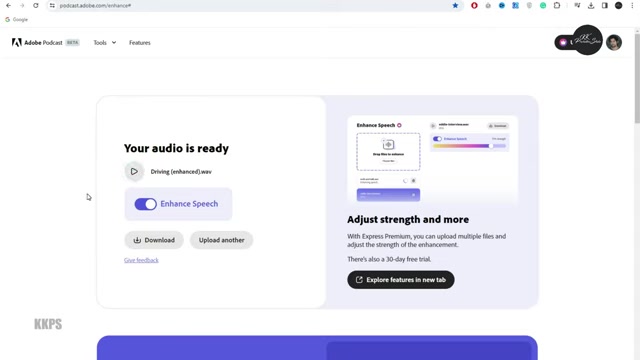
Task: Open the Extensions puzzle icon
Action: [557, 6]
